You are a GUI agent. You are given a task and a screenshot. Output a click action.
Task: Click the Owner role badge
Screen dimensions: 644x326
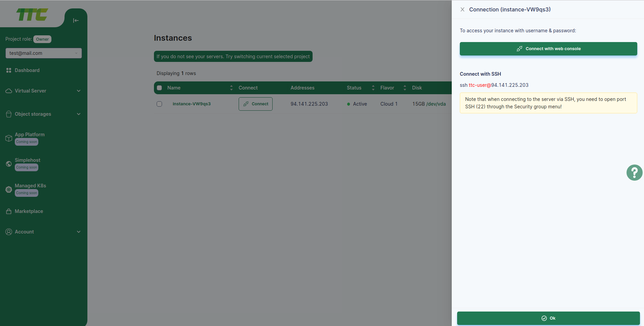(42, 39)
